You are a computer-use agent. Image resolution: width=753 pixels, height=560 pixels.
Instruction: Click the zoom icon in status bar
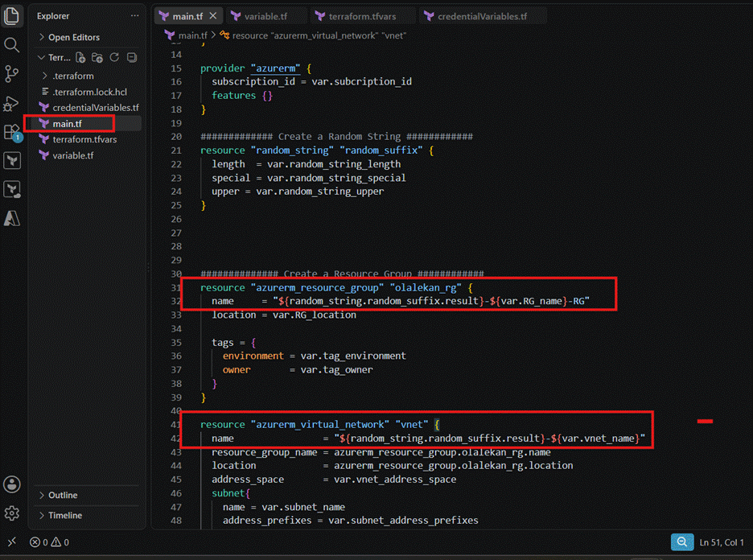coord(682,541)
